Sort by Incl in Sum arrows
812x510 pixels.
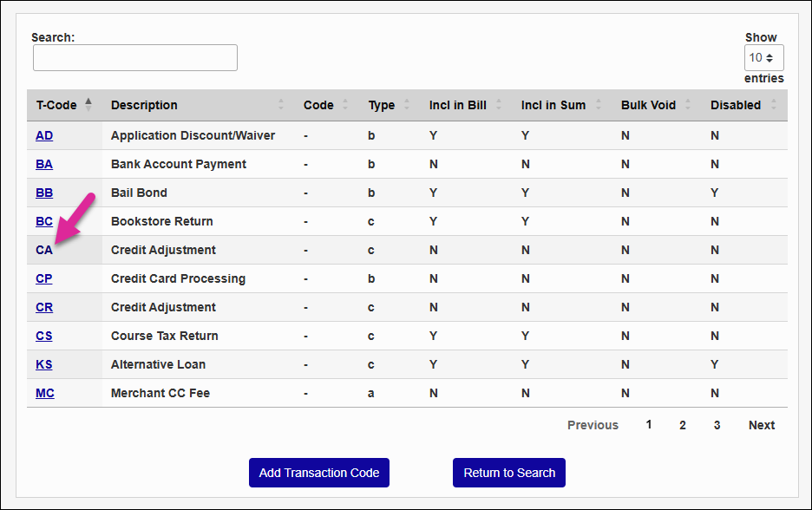(598, 105)
